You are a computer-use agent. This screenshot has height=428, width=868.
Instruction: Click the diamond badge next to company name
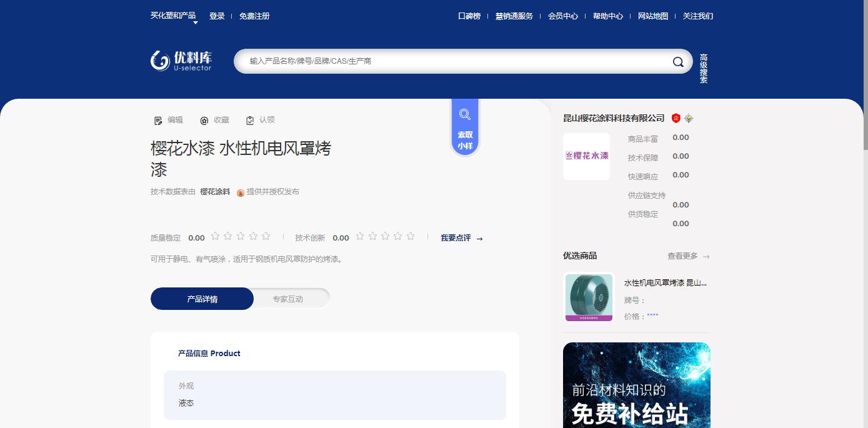[x=689, y=118]
